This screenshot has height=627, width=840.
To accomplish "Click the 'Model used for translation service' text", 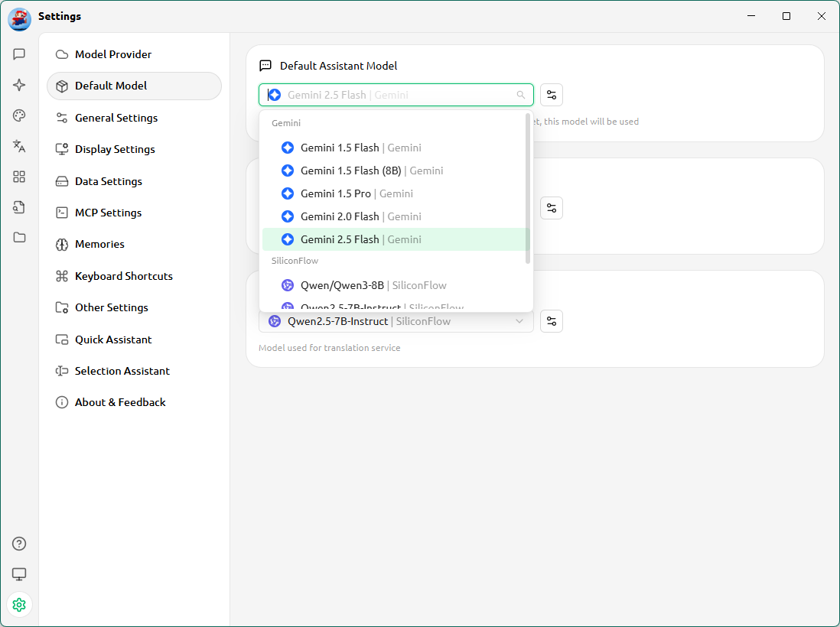I will 330,348.
